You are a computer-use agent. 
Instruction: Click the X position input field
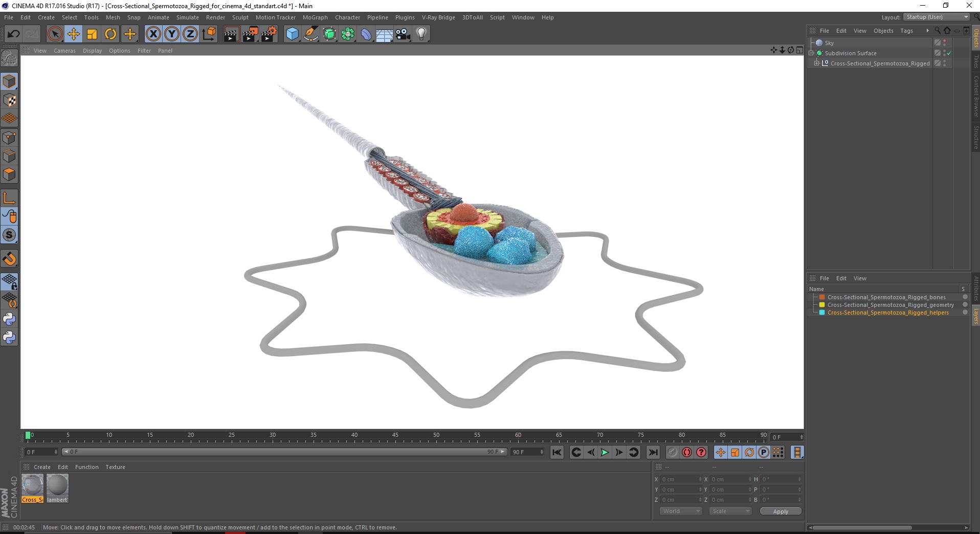[x=681, y=479]
